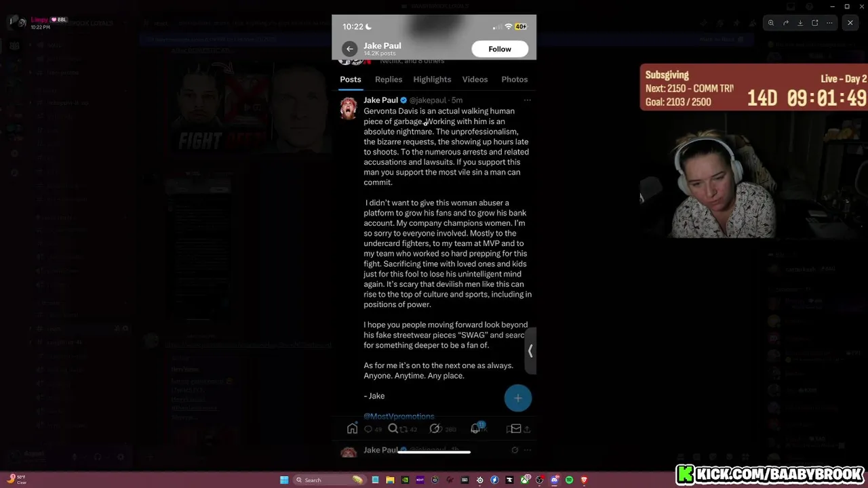This screenshot has height=488, width=868.
Task: Open the three-dot menu on Jake Paul's tweet
Action: pyautogui.click(x=527, y=100)
